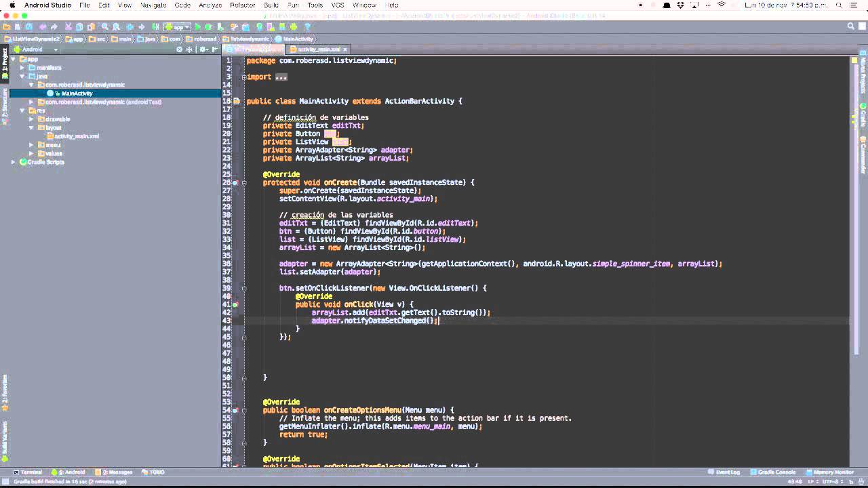
Task: Open the Terminal tool window
Action: pyautogui.click(x=28, y=472)
